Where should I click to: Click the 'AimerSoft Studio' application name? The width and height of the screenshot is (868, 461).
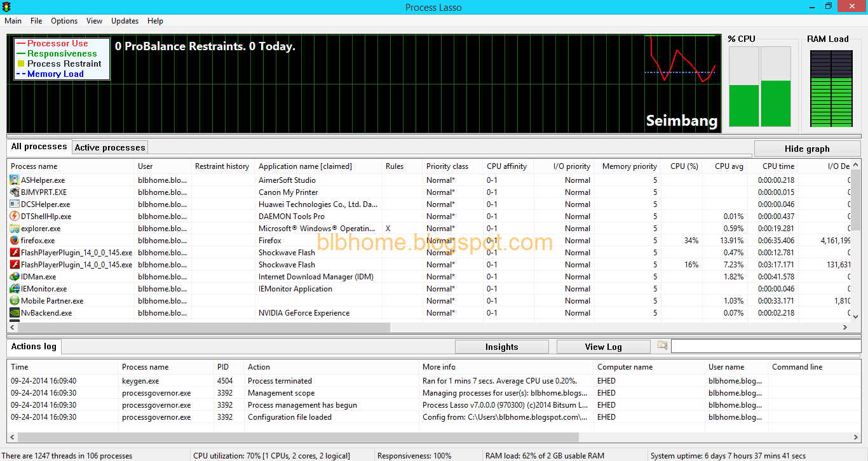[x=287, y=180]
